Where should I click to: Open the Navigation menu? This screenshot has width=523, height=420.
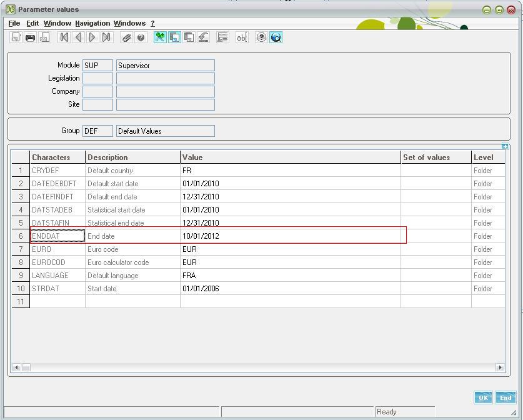pyautogui.click(x=92, y=23)
